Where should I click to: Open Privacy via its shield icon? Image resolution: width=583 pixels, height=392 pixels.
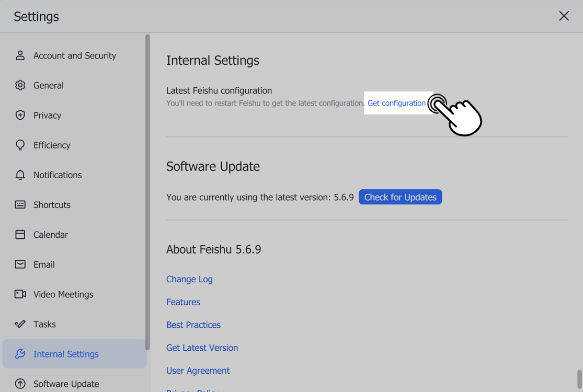pyautogui.click(x=20, y=115)
